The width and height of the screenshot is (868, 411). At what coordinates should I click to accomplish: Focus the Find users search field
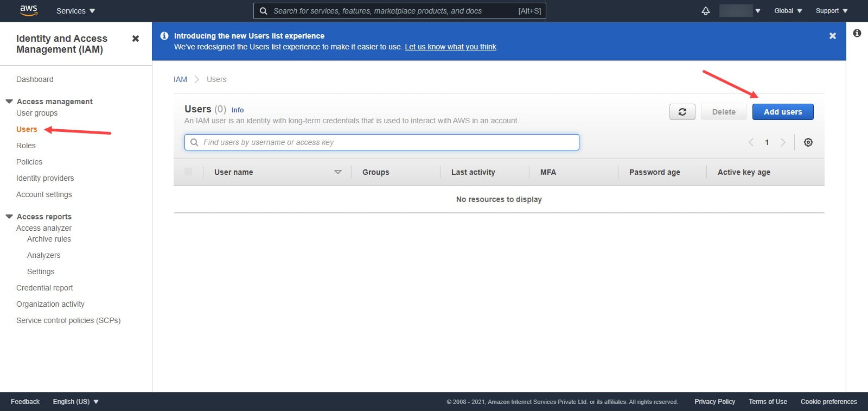pyautogui.click(x=382, y=142)
